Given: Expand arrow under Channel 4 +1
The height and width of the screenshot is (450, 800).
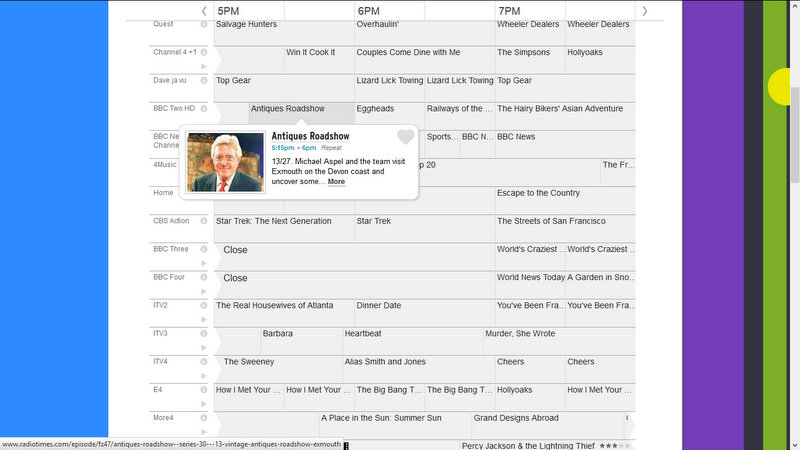Looking at the screenshot, I should tap(204, 66).
